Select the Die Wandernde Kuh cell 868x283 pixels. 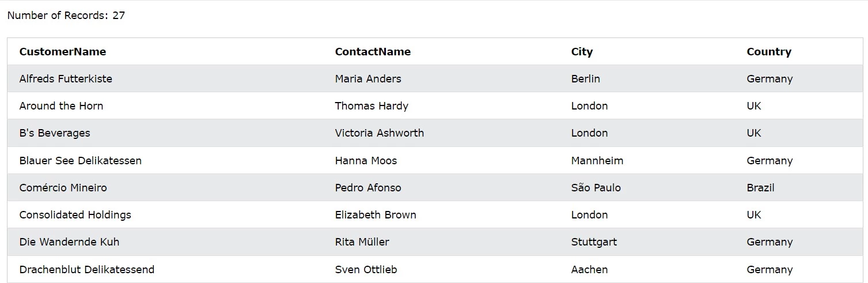[x=69, y=242]
